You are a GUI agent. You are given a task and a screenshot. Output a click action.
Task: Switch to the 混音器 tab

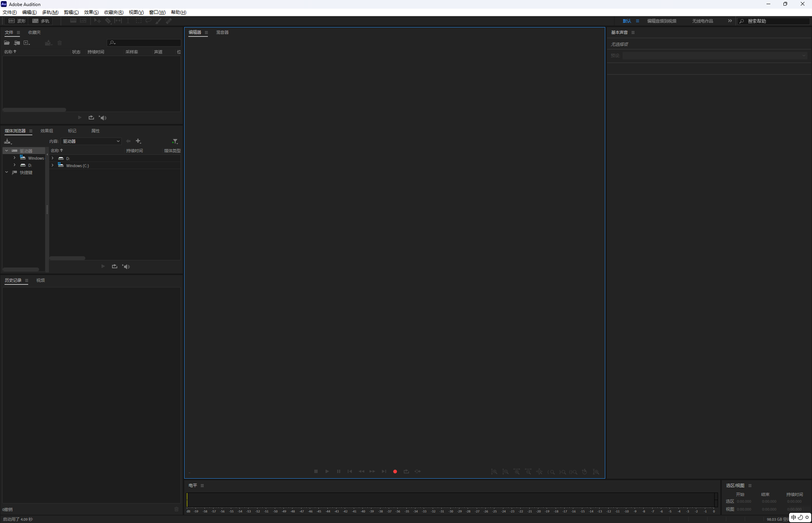coord(222,32)
